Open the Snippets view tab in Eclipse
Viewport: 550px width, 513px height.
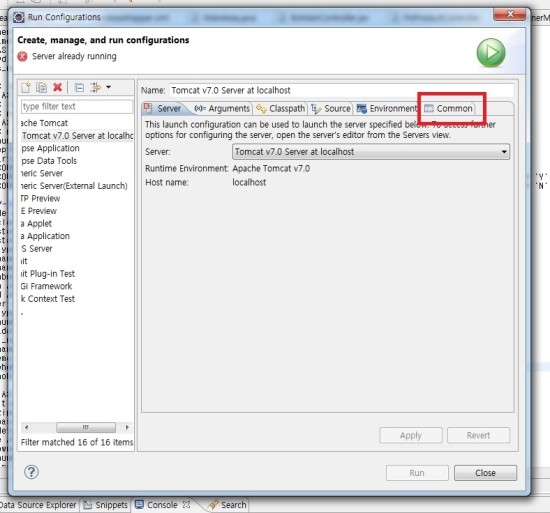click(x=106, y=505)
